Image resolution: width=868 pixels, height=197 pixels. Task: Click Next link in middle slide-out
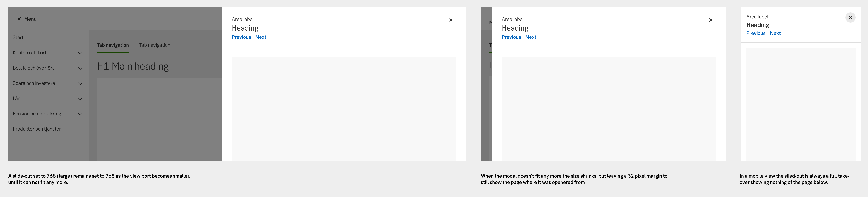pyautogui.click(x=531, y=37)
